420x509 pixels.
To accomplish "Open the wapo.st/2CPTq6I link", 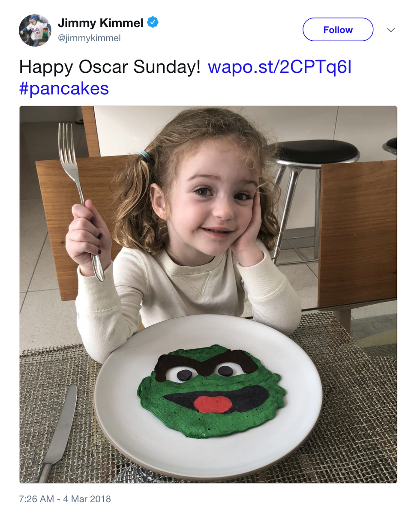I will pos(279,67).
